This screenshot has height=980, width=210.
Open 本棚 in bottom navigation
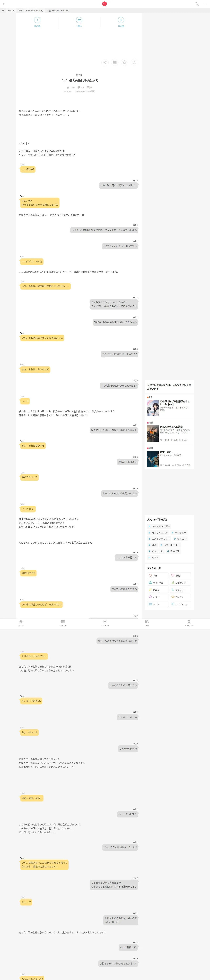click(147, 623)
